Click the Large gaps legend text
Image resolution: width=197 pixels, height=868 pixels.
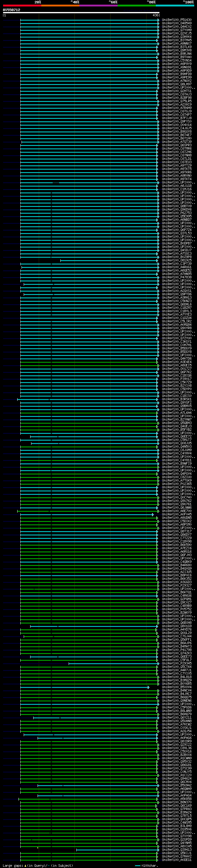(x=38, y=866)
